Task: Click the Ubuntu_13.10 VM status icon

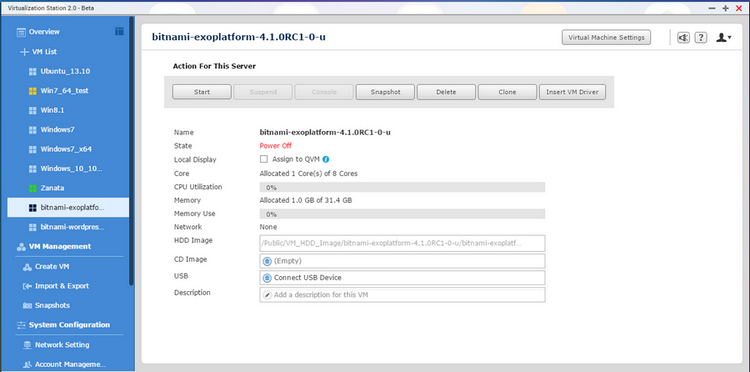Action: (x=33, y=71)
